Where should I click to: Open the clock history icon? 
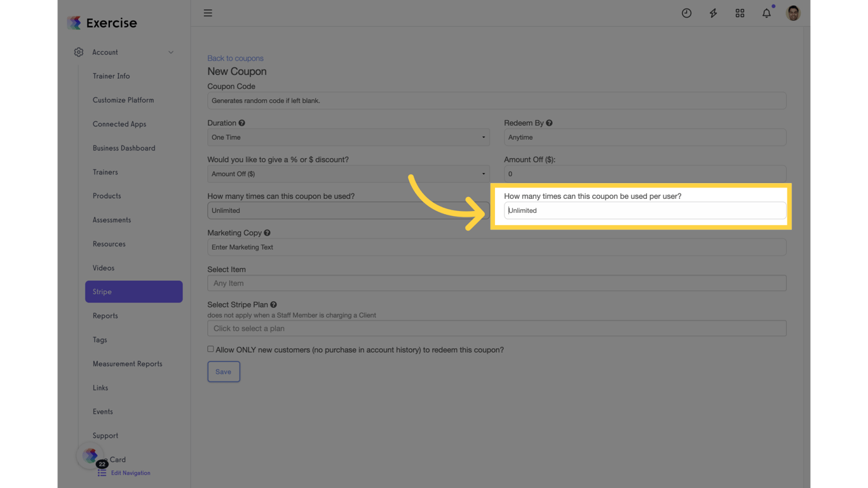(x=686, y=13)
